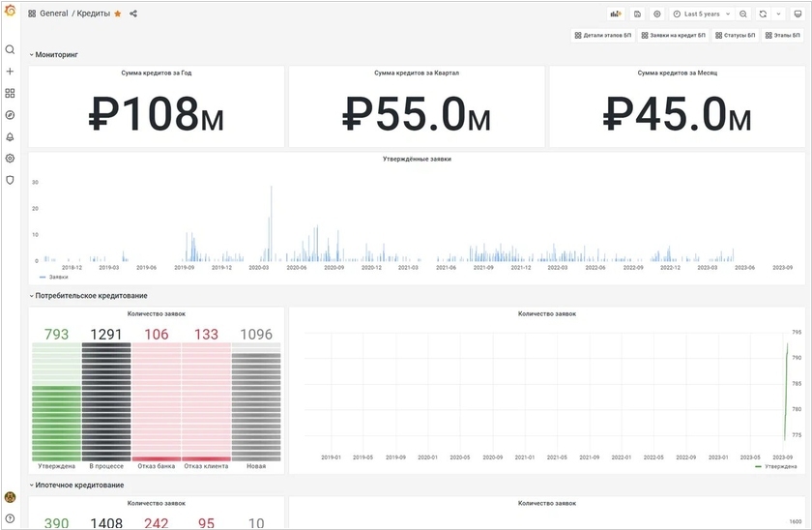Unstar the Кредиты dashboard
Image resolution: width=812 pixels, height=530 pixels.
[x=118, y=14]
